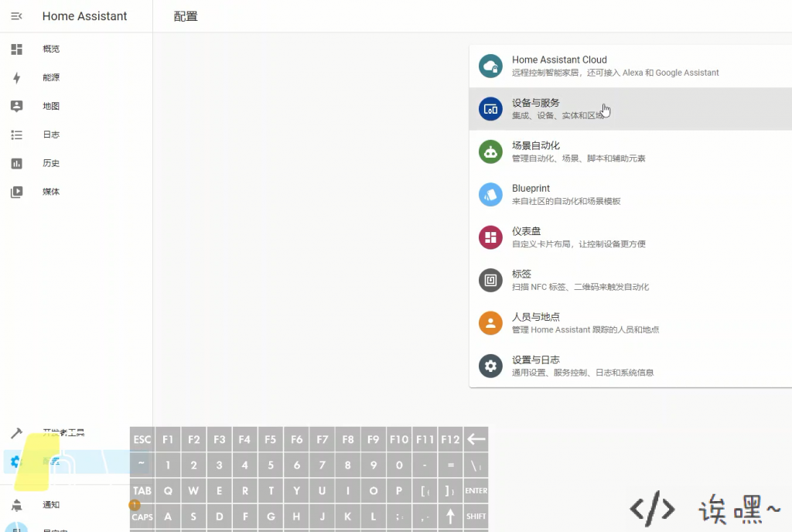The width and height of the screenshot is (792, 532).
Task: Open the 通知 notifications bell icon
Action: pos(17,505)
